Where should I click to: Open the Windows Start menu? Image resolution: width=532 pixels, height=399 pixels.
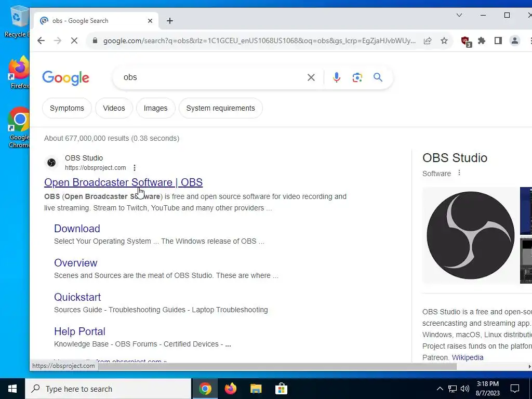click(12, 389)
